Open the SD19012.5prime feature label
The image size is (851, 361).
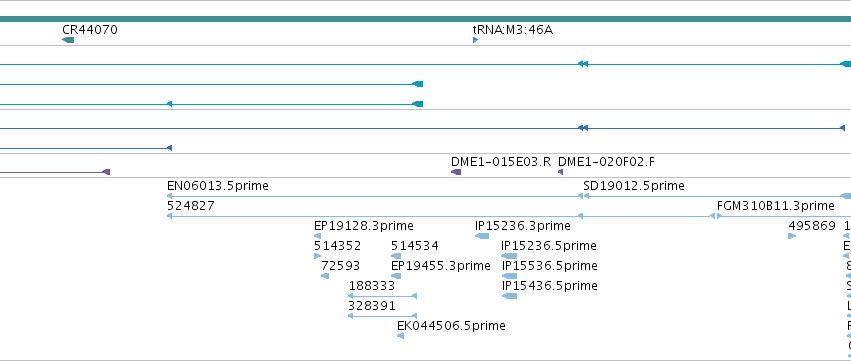tap(634, 186)
